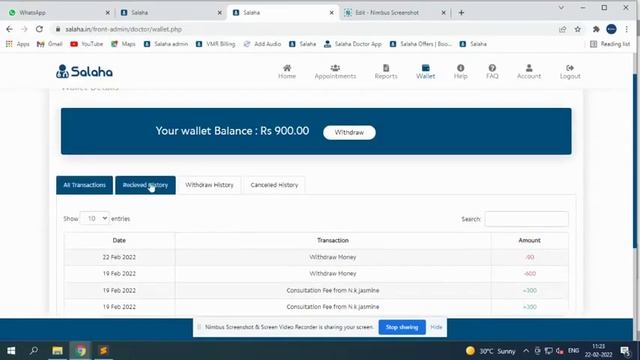Select the All Transactions tab
The height and width of the screenshot is (360, 640).
click(x=84, y=185)
